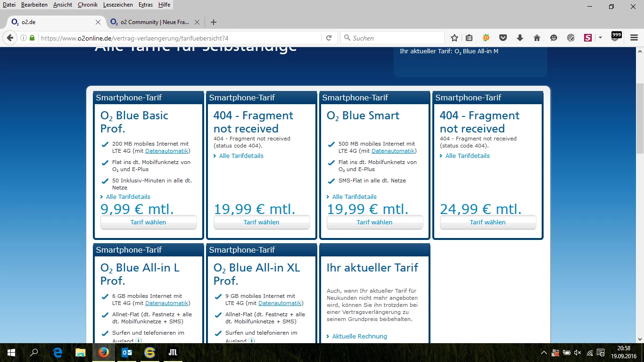644x362 pixels.
Task: Click the pink S extension icon
Action: coord(587,38)
